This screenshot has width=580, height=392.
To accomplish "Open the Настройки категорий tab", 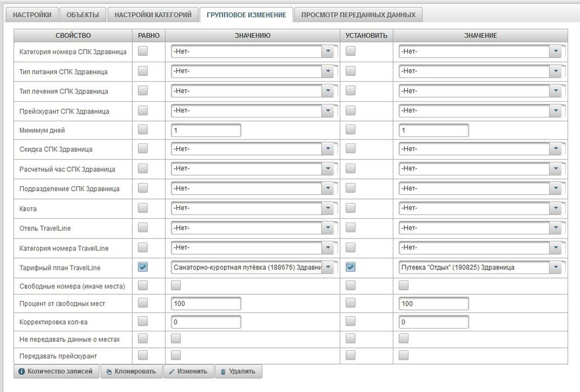I will pyautogui.click(x=153, y=15).
